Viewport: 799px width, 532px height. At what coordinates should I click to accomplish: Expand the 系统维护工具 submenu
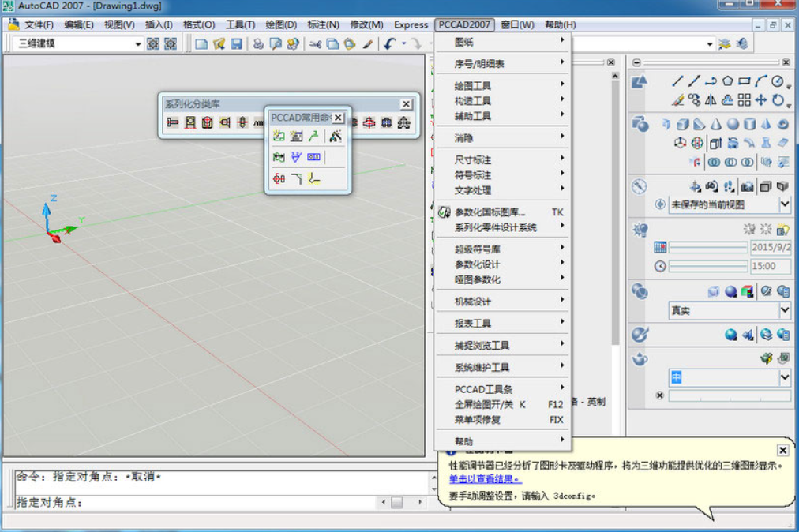click(503, 367)
